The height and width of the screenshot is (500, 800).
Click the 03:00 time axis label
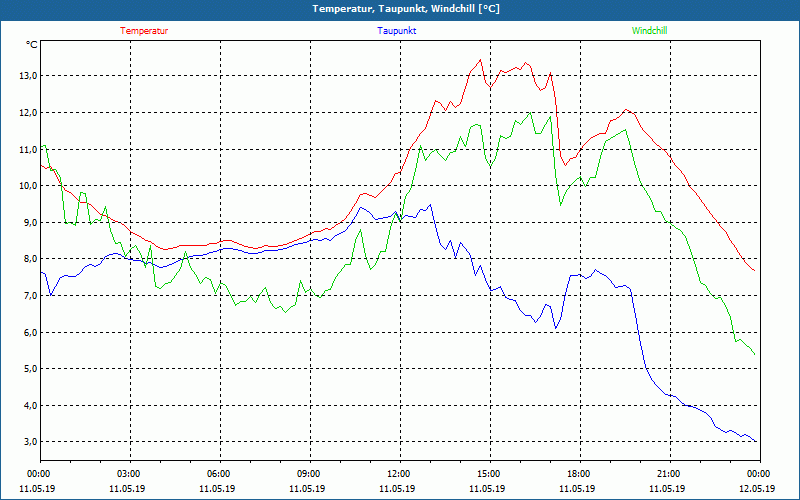click(129, 474)
